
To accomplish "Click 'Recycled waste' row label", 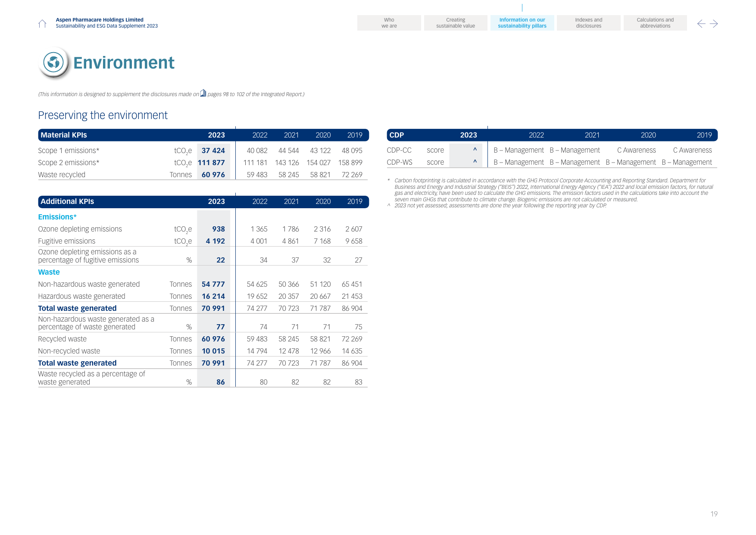I will click(x=62, y=339).
